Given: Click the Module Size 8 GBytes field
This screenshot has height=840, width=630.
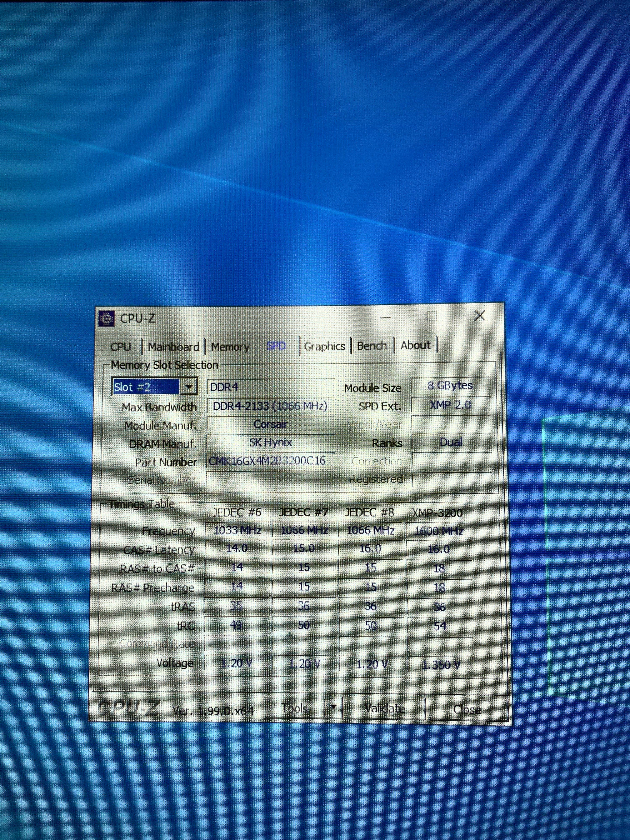Looking at the screenshot, I should pos(450,386).
